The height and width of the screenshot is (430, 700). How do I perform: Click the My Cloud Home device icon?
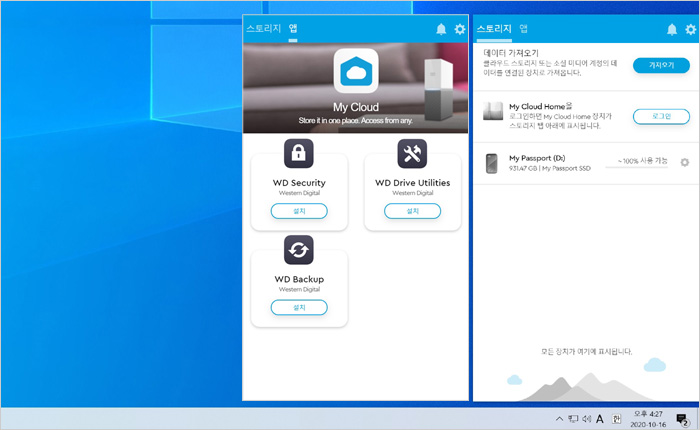click(x=493, y=111)
